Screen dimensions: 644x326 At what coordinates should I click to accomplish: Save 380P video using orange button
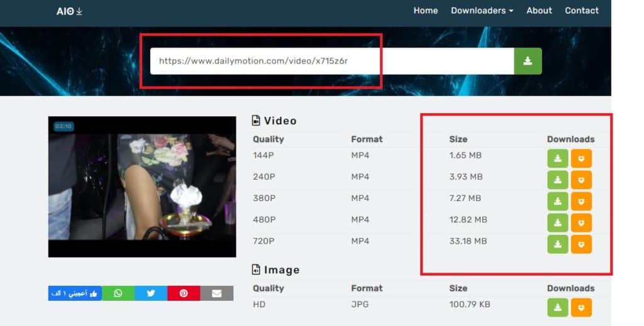(x=581, y=201)
